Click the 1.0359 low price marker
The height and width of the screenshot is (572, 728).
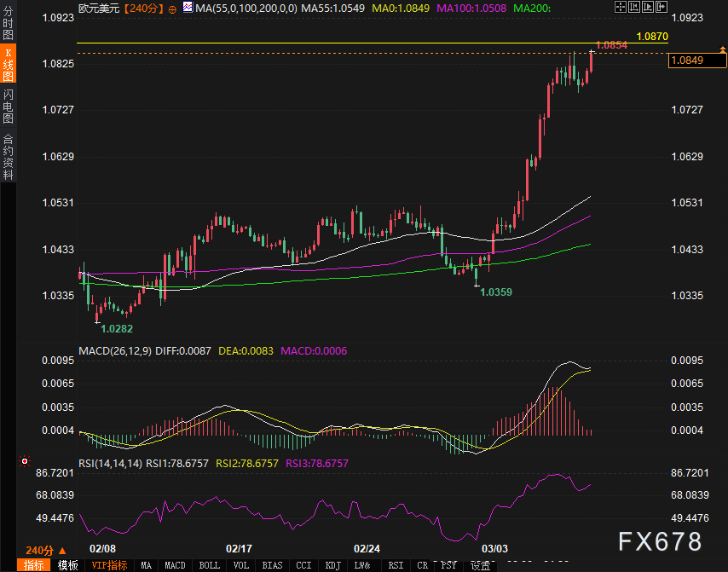click(x=496, y=292)
